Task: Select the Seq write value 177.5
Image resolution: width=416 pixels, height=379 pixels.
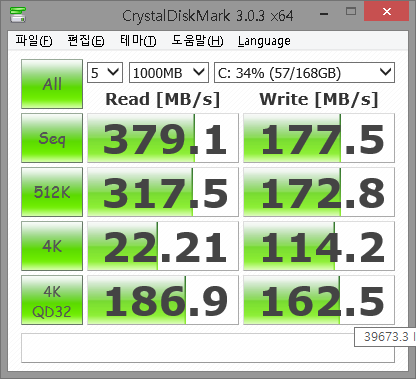Action: [x=319, y=138]
